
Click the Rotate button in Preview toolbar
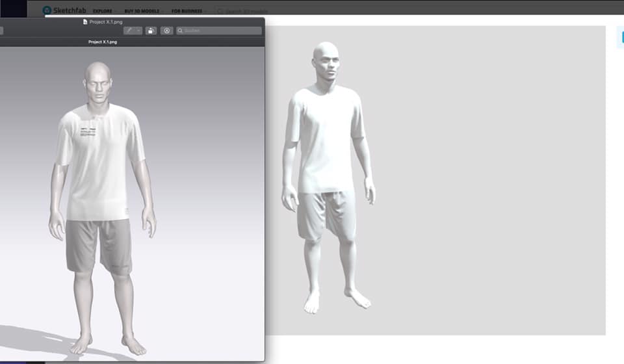click(151, 31)
